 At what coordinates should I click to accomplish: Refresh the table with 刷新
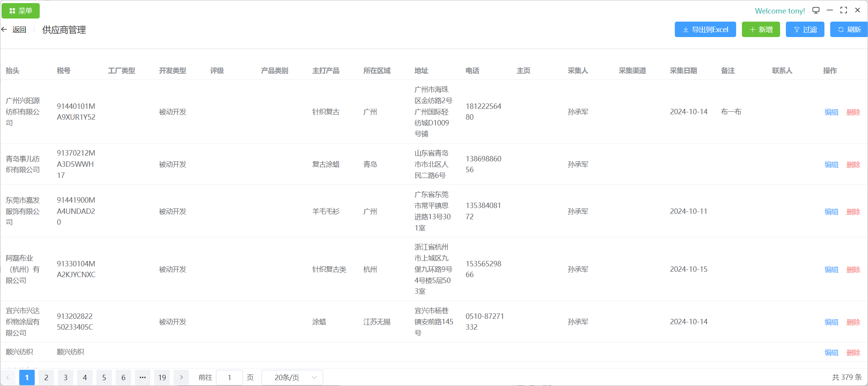(849, 30)
